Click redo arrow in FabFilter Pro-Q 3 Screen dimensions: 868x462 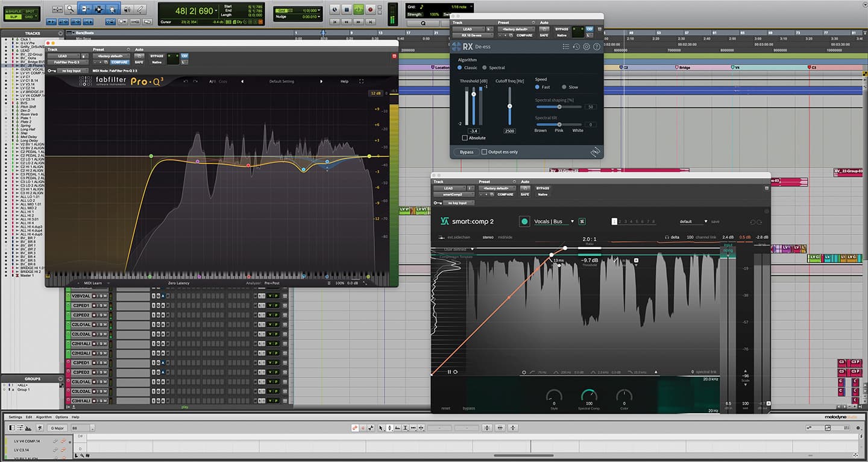click(x=195, y=81)
